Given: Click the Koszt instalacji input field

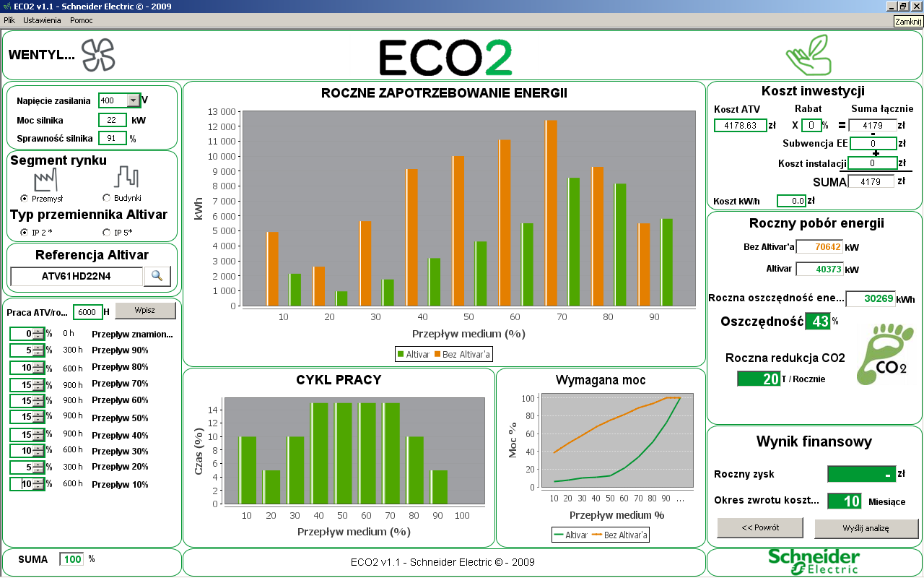Looking at the screenshot, I should 873,163.
